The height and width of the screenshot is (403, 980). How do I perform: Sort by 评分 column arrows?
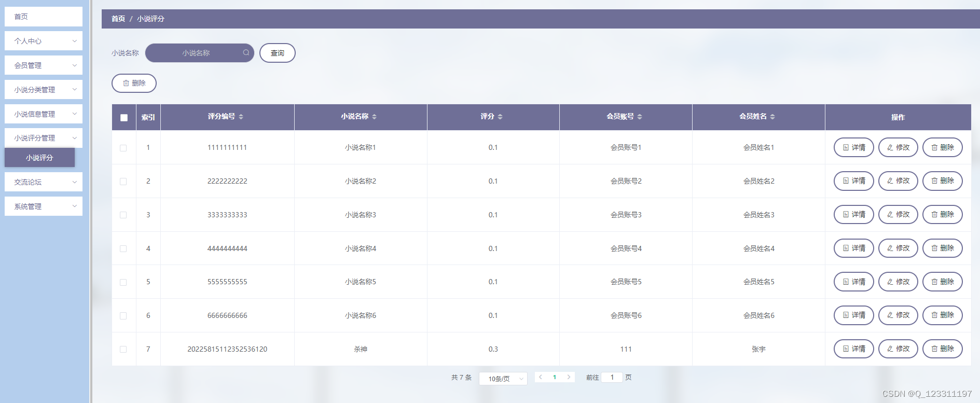tap(500, 117)
